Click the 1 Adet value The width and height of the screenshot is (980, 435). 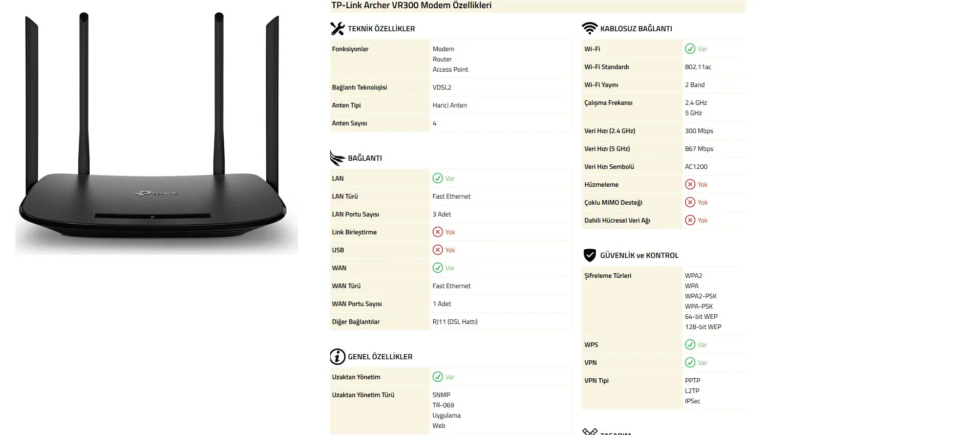click(x=441, y=304)
